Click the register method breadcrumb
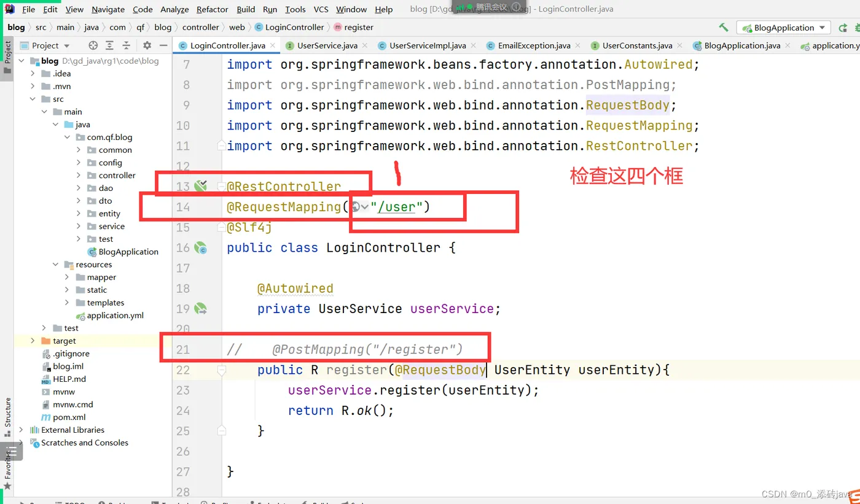Screen dimensions: 860x504 [x=354, y=27]
